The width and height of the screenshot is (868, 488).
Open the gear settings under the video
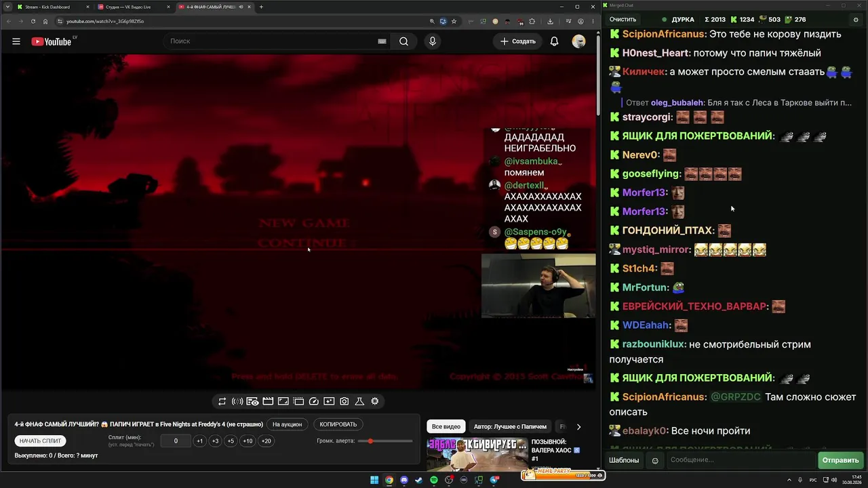374,401
